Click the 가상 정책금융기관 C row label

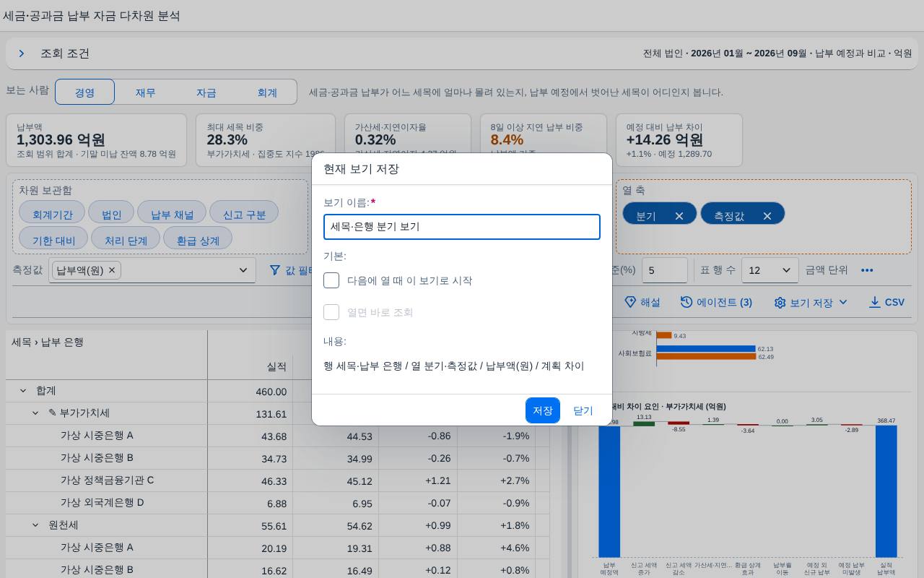tap(107, 480)
